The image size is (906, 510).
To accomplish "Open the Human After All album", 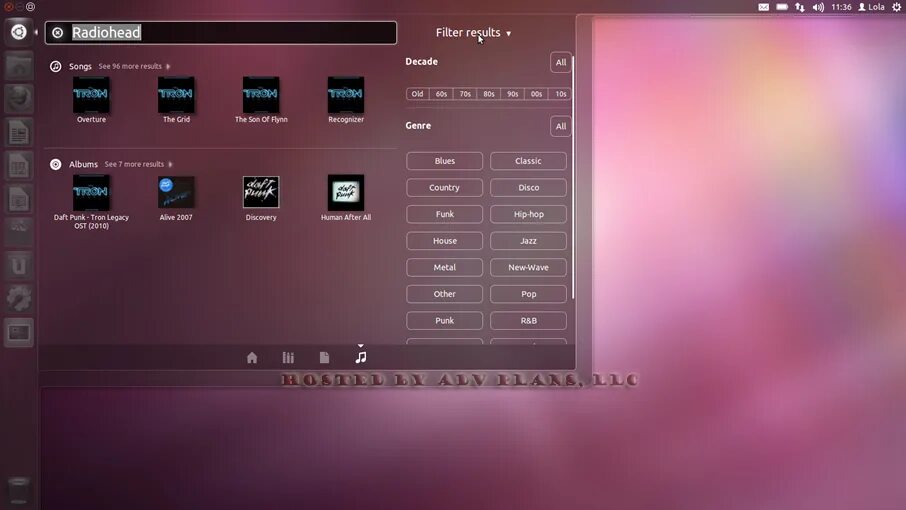I will click(346, 198).
